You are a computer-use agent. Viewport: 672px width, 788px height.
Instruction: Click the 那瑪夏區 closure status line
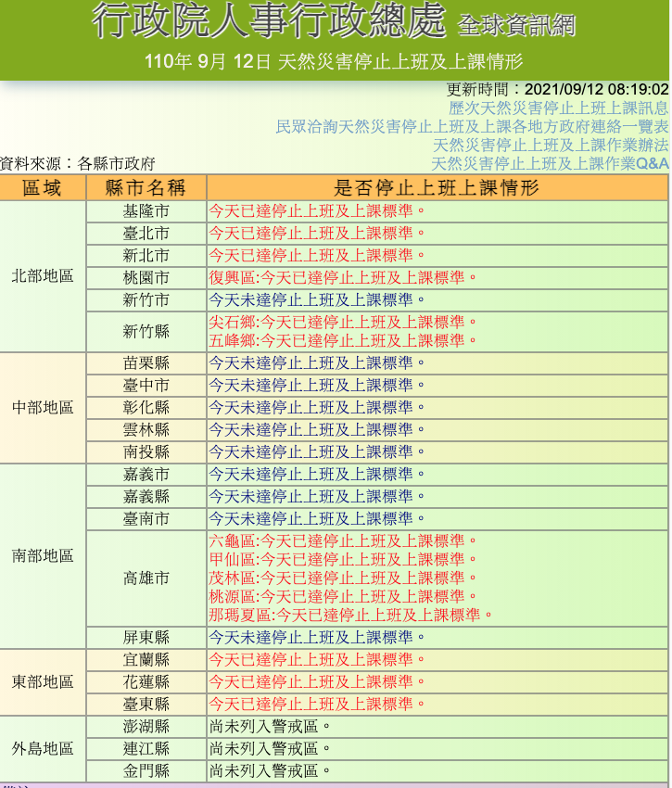pos(351,615)
